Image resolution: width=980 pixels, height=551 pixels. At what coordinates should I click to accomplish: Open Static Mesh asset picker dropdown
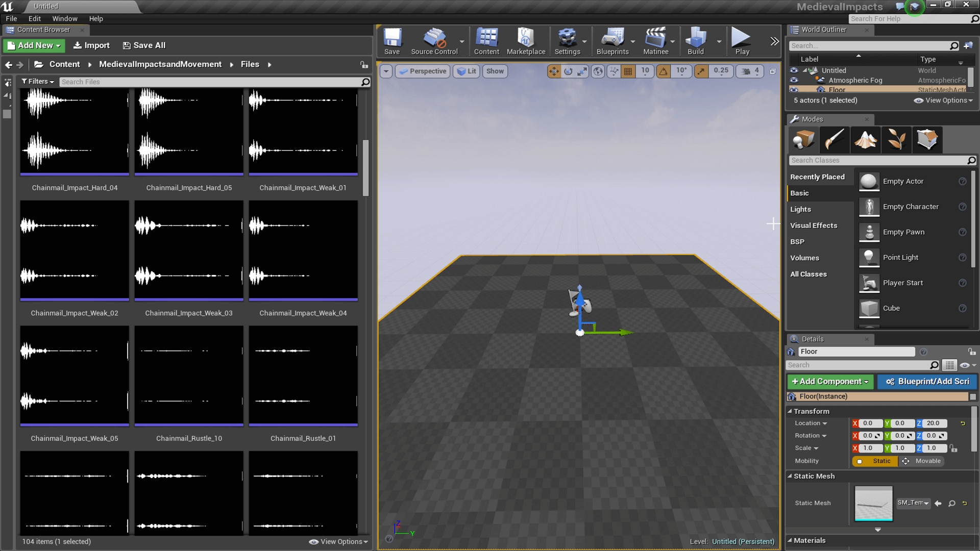tap(913, 503)
